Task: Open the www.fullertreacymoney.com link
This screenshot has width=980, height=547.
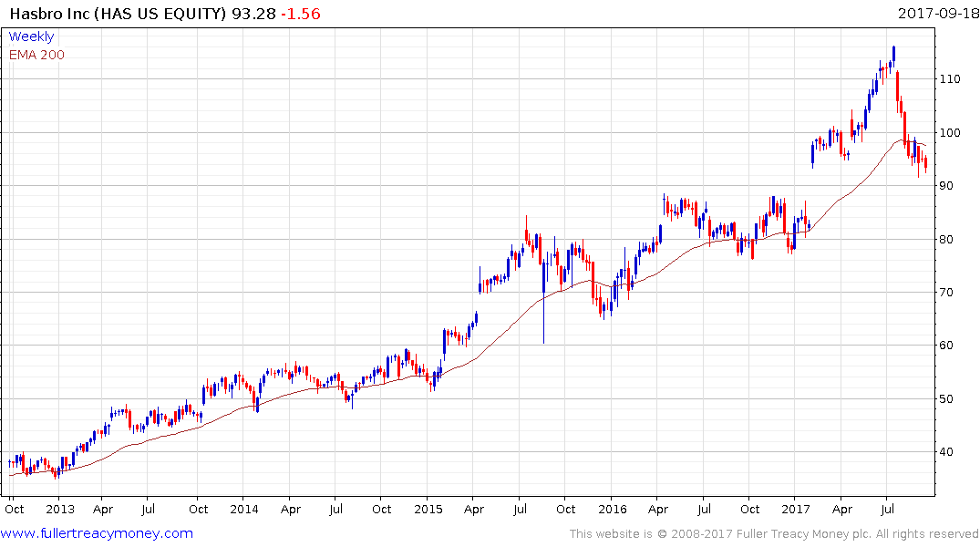Action: click(x=97, y=533)
